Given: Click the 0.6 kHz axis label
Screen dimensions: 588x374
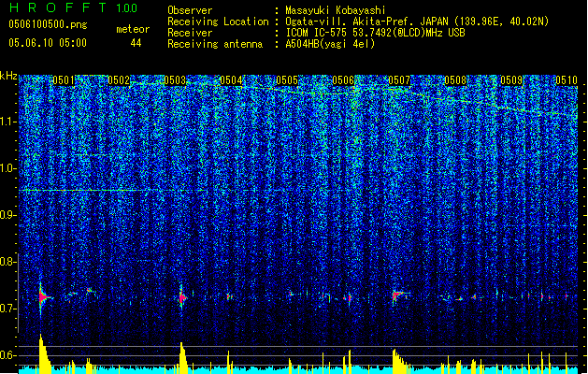Looking at the screenshot, I should pyautogui.click(x=8, y=355).
